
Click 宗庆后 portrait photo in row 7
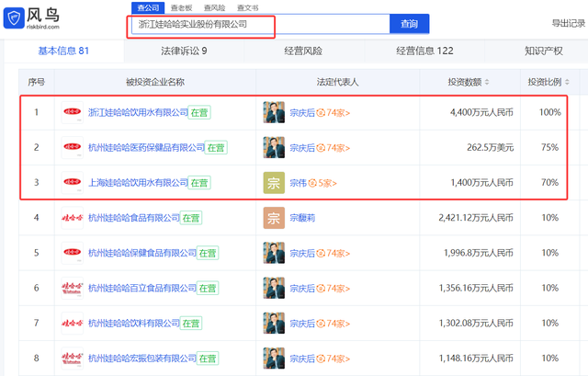tap(274, 323)
